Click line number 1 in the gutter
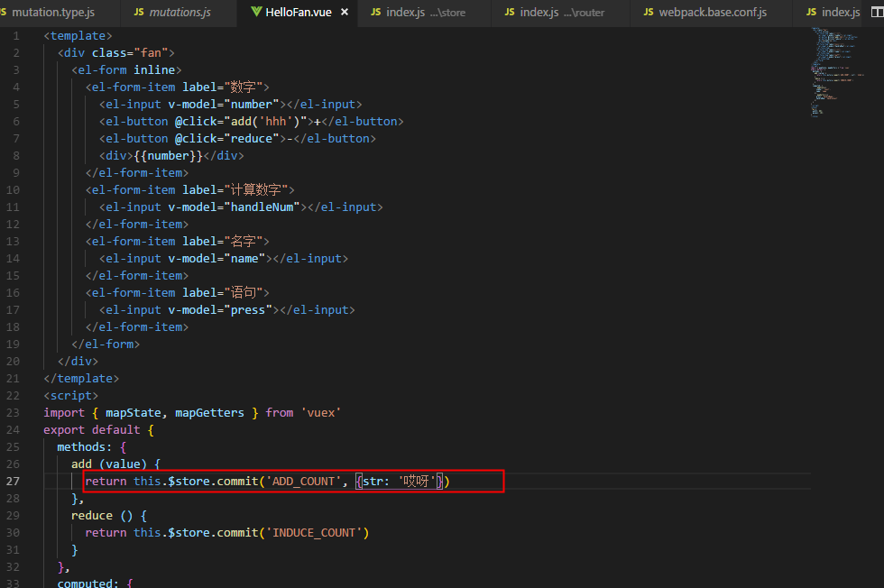This screenshot has height=588, width=884. (x=16, y=36)
